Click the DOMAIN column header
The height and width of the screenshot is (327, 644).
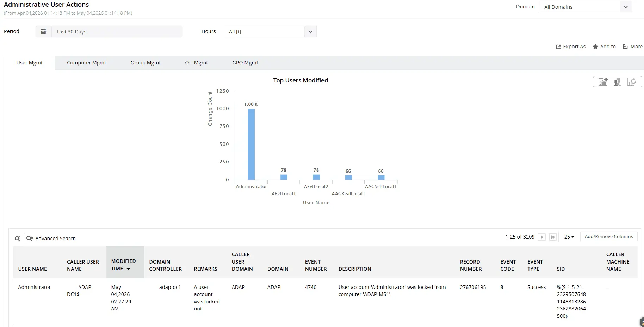pyautogui.click(x=278, y=269)
